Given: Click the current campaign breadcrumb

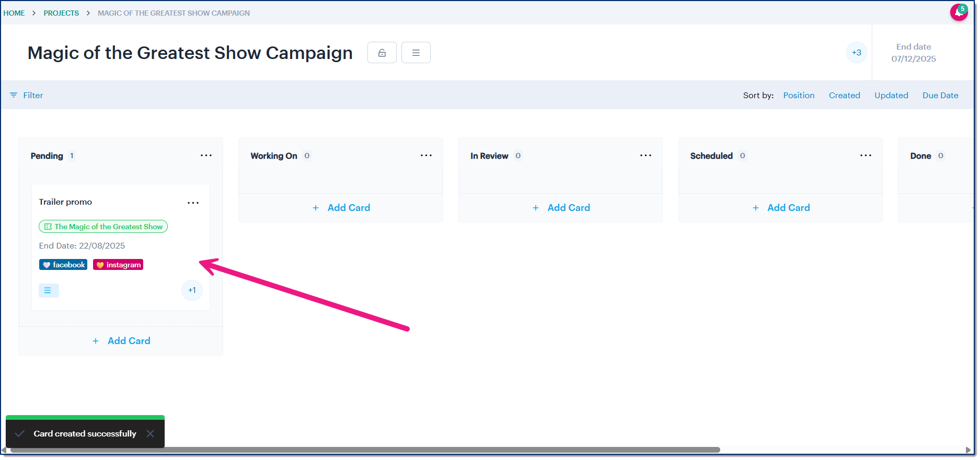Looking at the screenshot, I should point(174,13).
